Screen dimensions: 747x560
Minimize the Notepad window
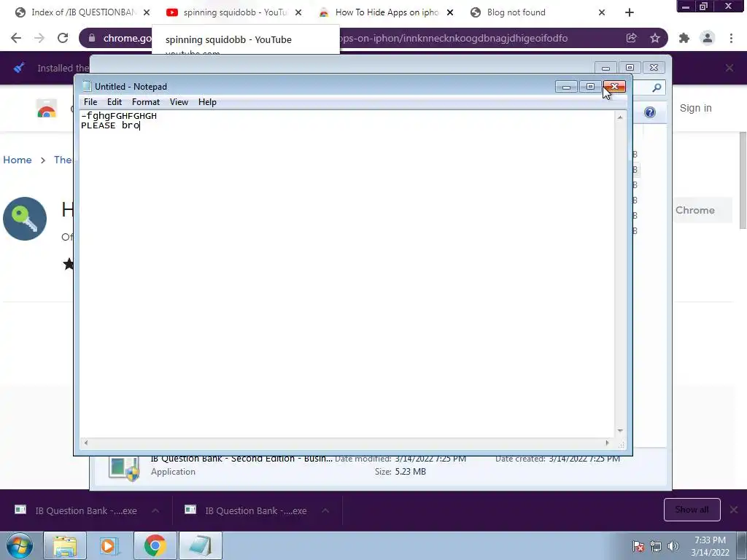click(x=566, y=87)
